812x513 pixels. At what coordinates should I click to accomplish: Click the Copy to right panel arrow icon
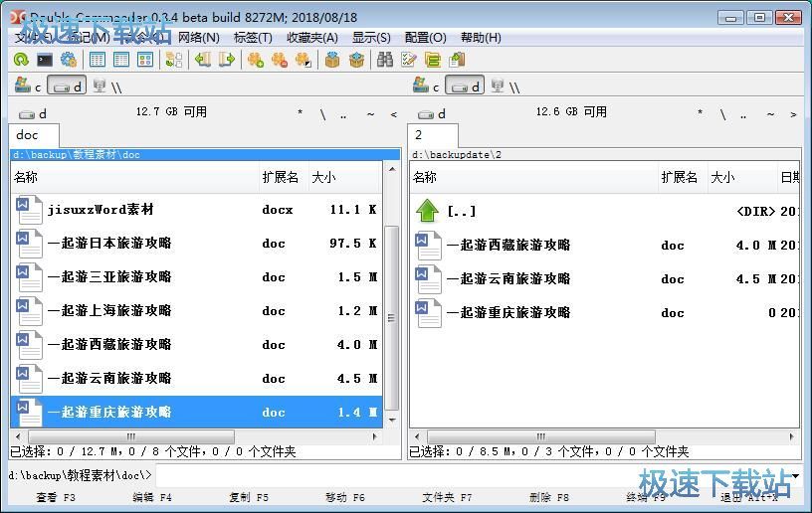click(x=227, y=60)
